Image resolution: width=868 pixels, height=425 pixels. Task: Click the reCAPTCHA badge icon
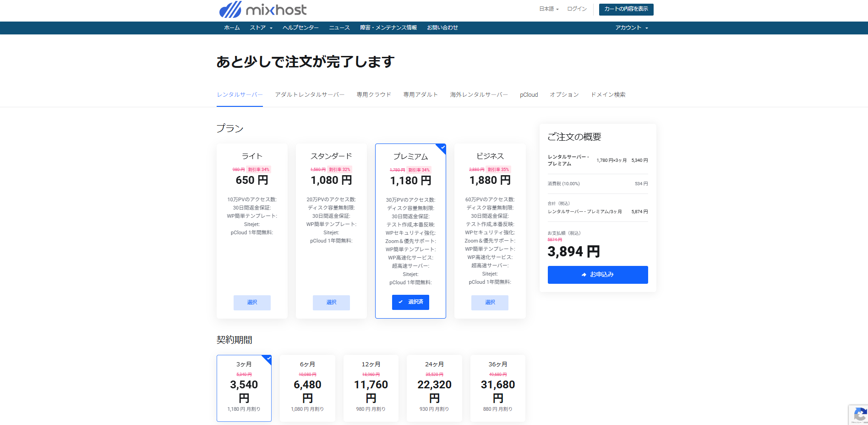coord(859,414)
